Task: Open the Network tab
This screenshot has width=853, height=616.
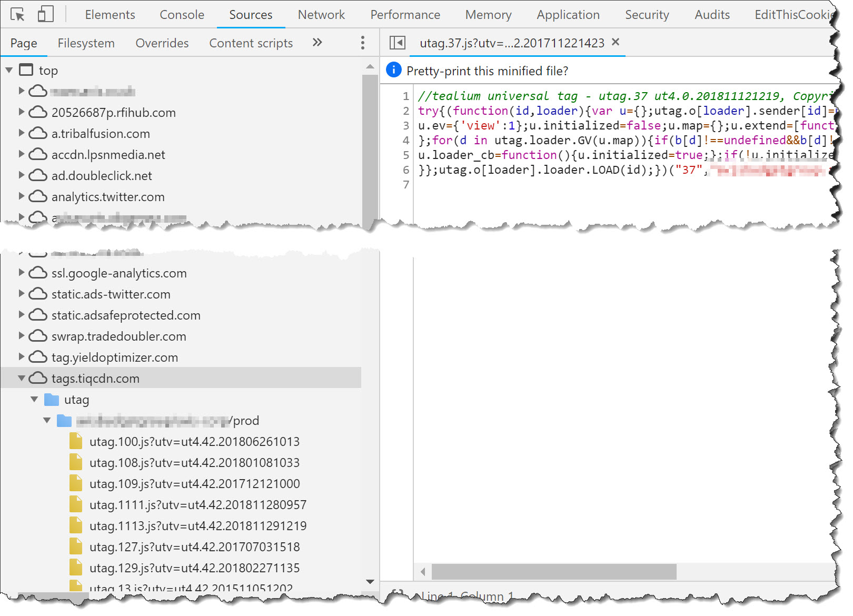Action: point(321,15)
